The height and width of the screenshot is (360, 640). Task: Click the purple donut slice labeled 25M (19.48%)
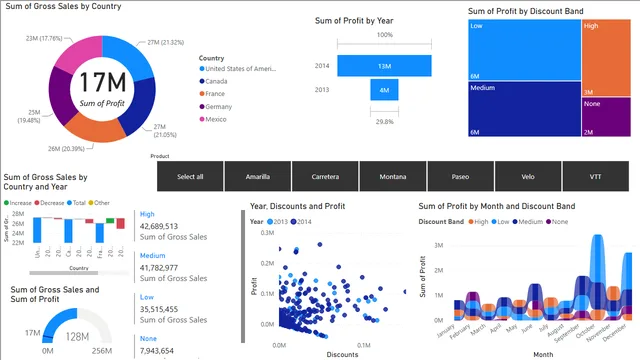(60, 96)
